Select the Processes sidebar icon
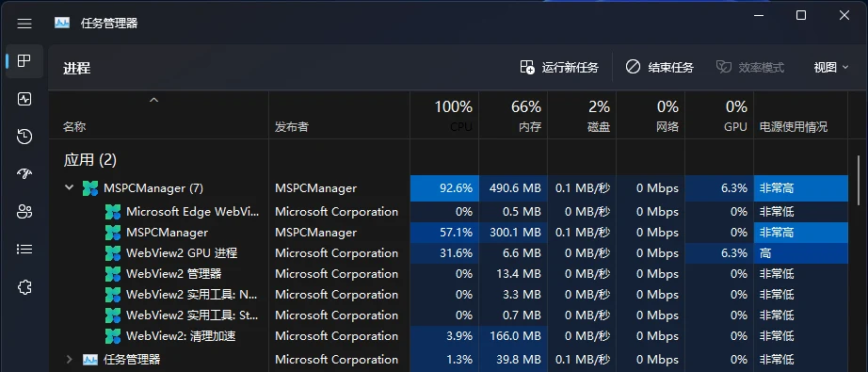868x372 pixels. 24,61
